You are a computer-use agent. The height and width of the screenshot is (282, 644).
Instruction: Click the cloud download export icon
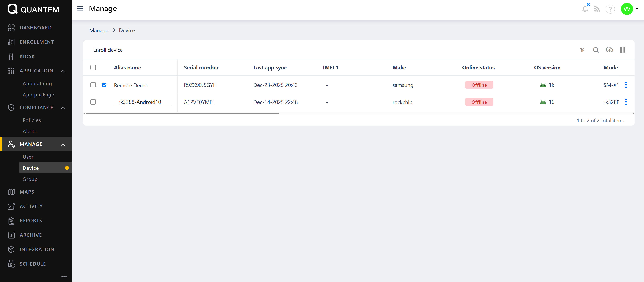(609, 50)
